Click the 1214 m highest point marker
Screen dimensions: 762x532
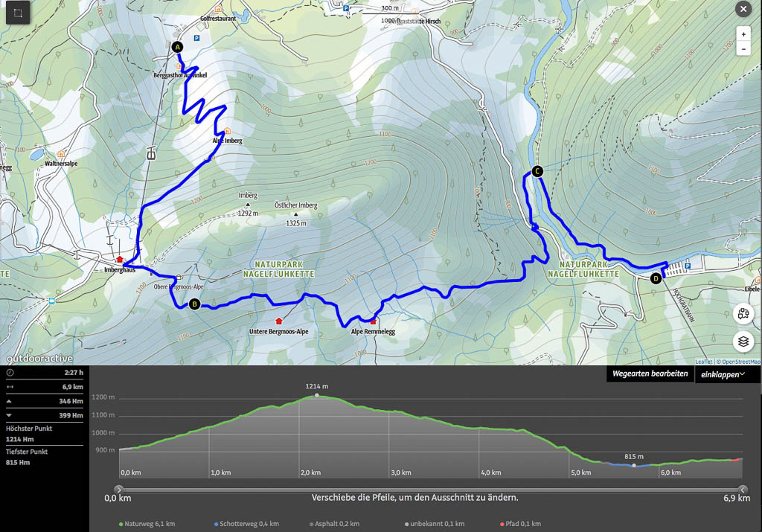[317, 395]
